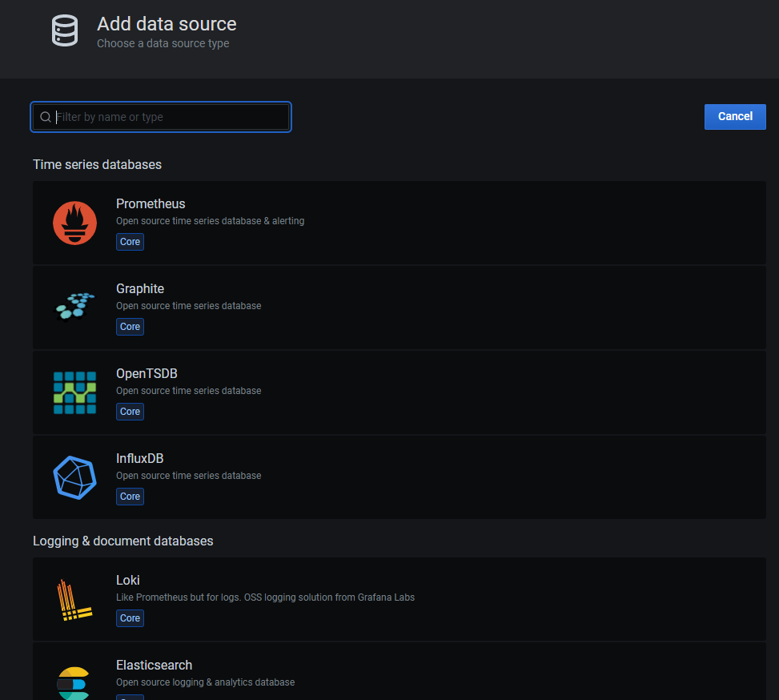Click the database icon in header
The width and height of the screenshot is (779, 700).
tap(65, 30)
